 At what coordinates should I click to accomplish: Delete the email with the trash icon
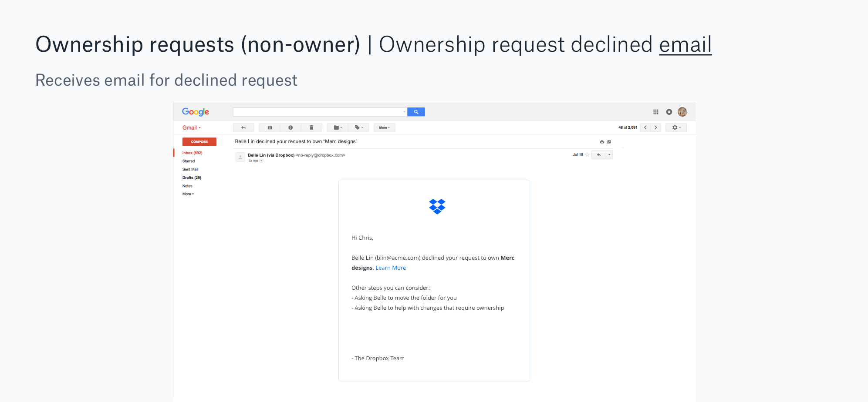[x=311, y=127]
